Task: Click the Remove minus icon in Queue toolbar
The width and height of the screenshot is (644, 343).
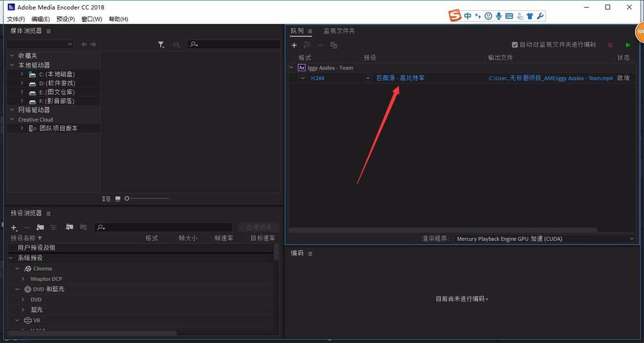Action: pyautogui.click(x=320, y=45)
